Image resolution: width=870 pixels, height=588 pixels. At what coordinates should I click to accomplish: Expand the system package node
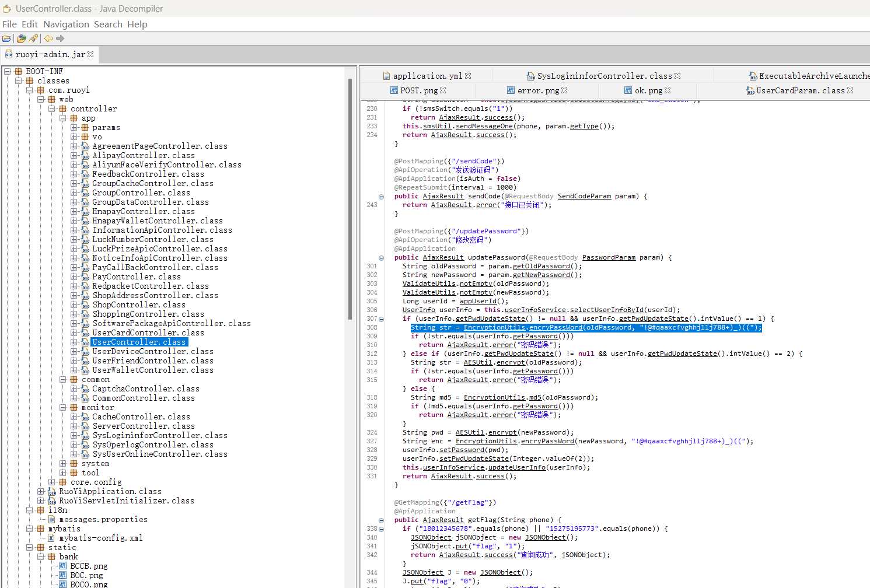pos(62,464)
